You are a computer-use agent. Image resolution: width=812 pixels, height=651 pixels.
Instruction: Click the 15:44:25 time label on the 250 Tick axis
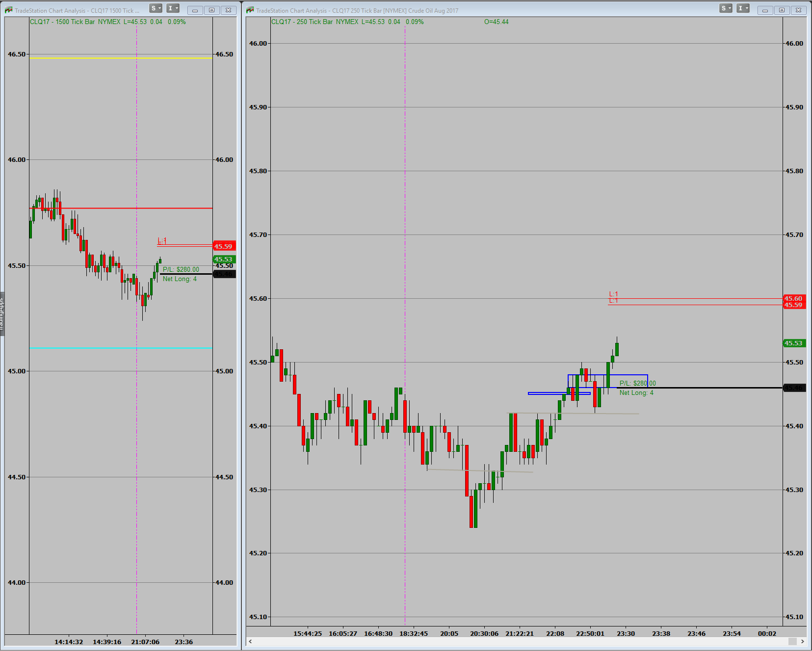(x=308, y=633)
